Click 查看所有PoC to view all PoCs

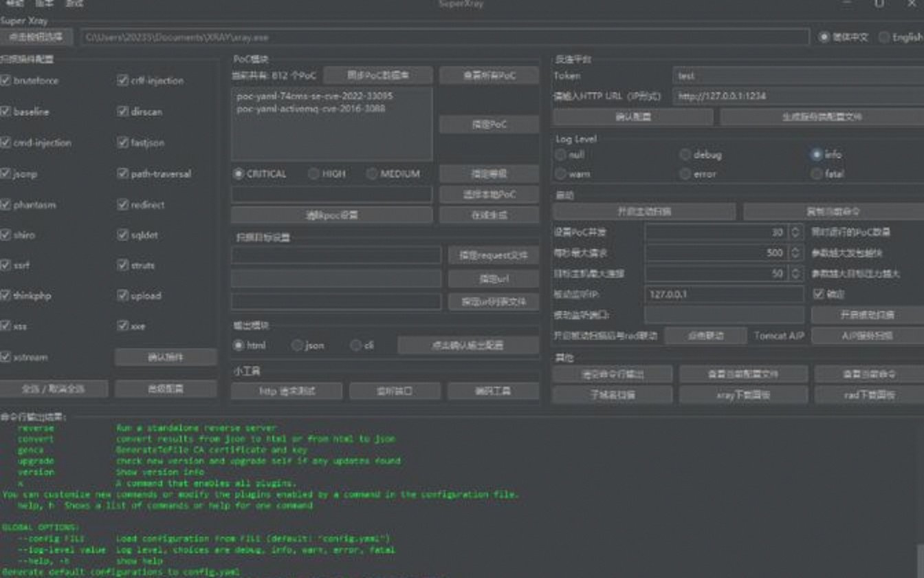[x=489, y=74]
